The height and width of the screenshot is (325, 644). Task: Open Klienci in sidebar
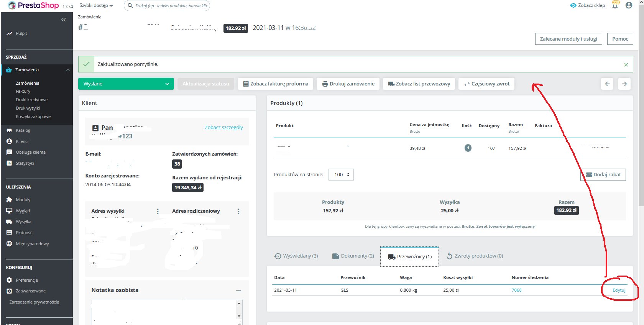tap(22, 141)
